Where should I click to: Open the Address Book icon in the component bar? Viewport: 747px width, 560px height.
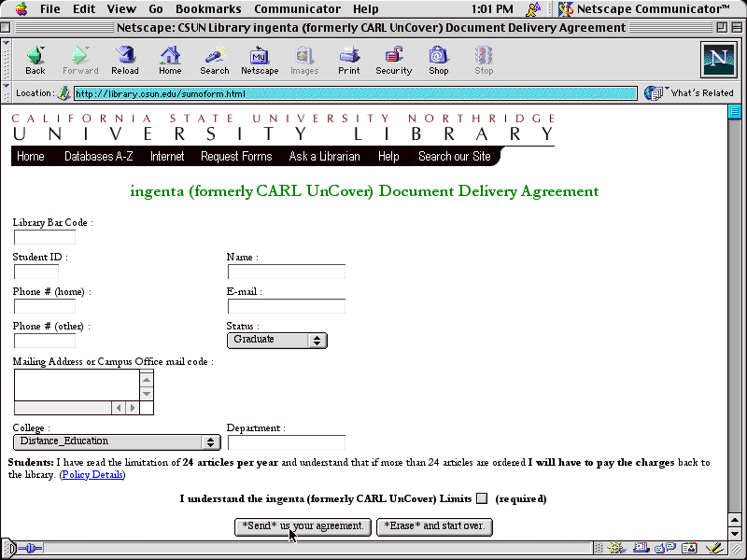click(x=689, y=548)
